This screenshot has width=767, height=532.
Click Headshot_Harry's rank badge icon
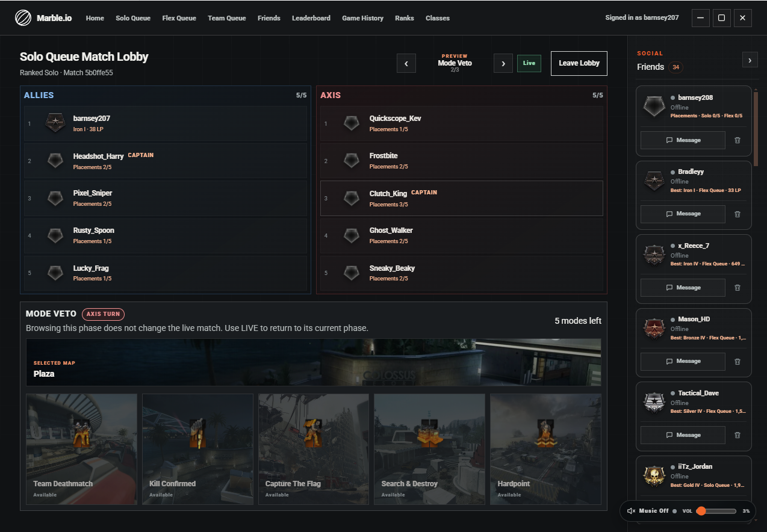coord(55,161)
